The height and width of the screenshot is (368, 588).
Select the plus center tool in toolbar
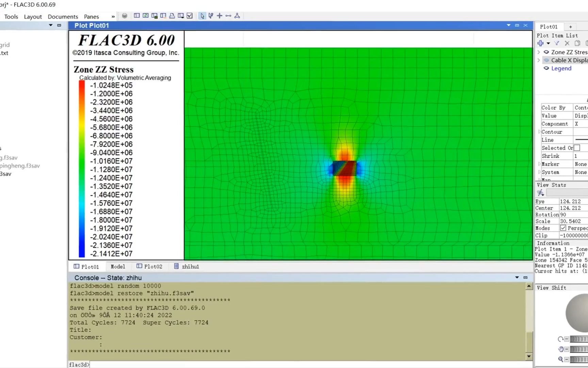click(x=219, y=16)
